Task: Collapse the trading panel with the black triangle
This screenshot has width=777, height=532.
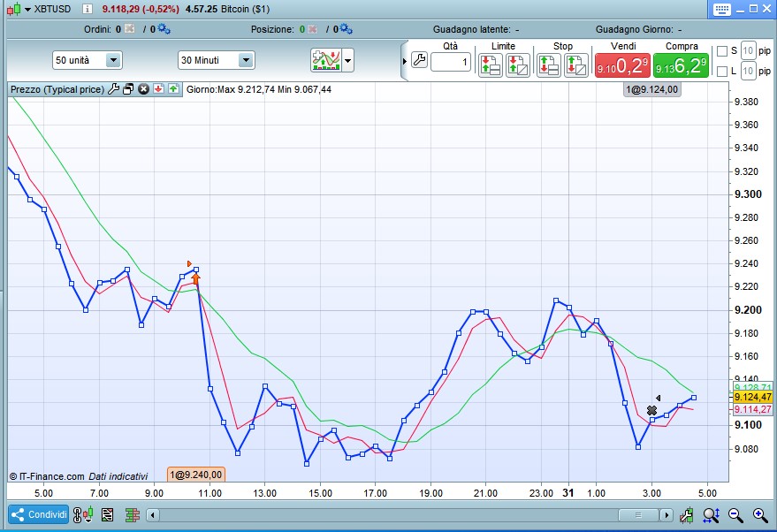Action: 404,62
